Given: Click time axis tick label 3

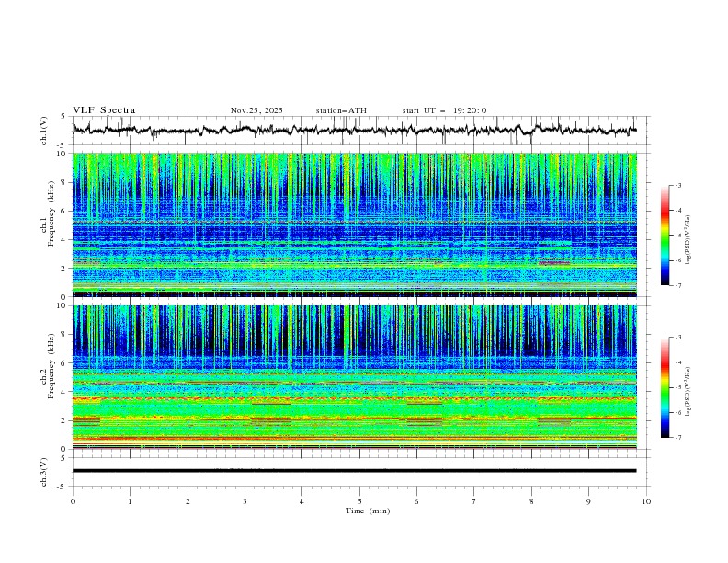Looking at the screenshot, I should pyautogui.click(x=245, y=501).
